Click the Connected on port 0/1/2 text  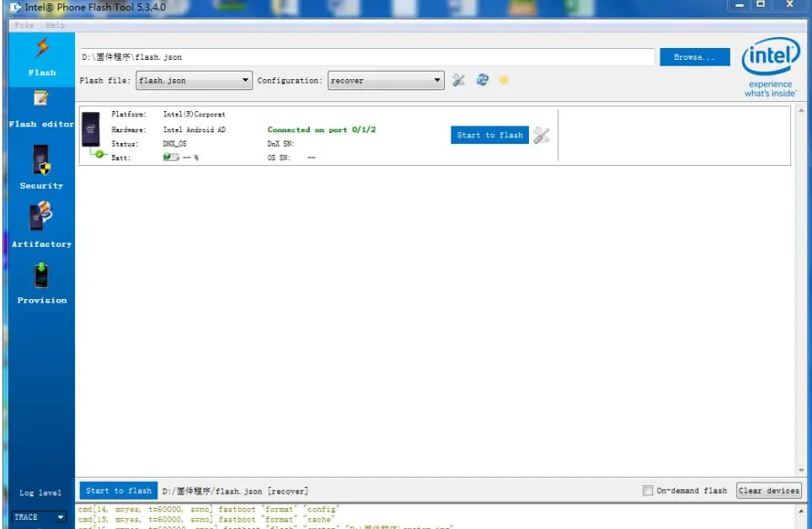[322, 130]
